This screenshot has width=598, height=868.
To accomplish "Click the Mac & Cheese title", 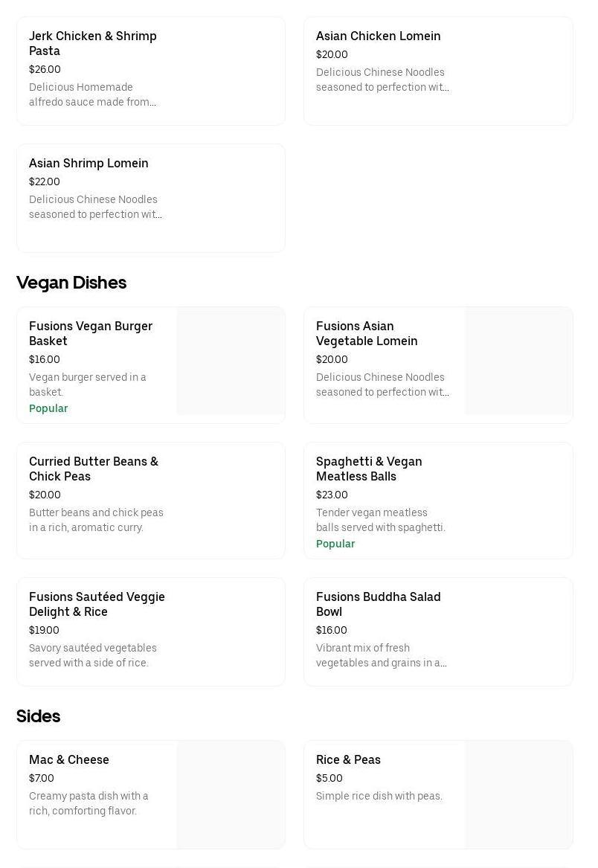I will 69,759.
